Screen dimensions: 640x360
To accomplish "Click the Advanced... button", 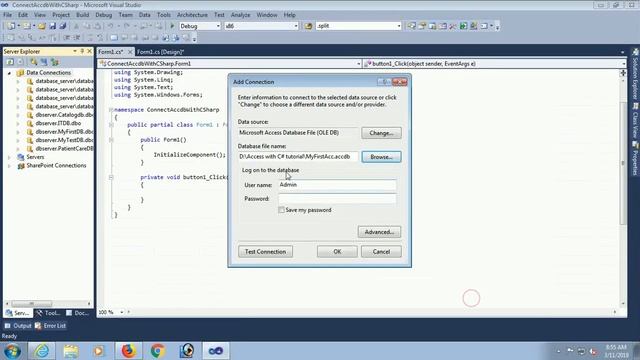I will pos(379,232).
